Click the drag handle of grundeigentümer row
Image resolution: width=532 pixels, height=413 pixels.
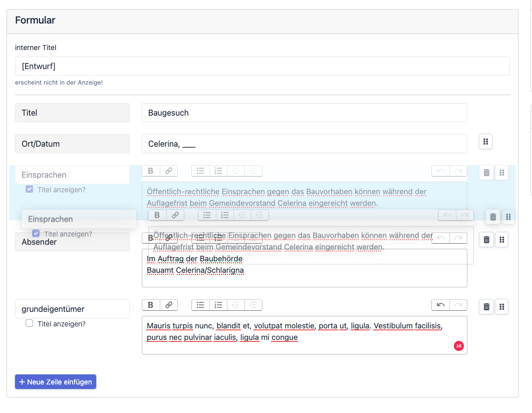coord(501,307)
